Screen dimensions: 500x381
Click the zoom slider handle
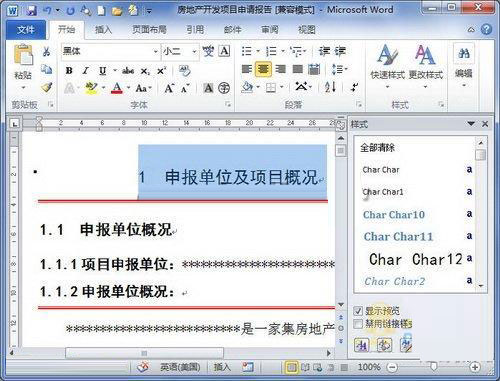click(x=434, y=367)
